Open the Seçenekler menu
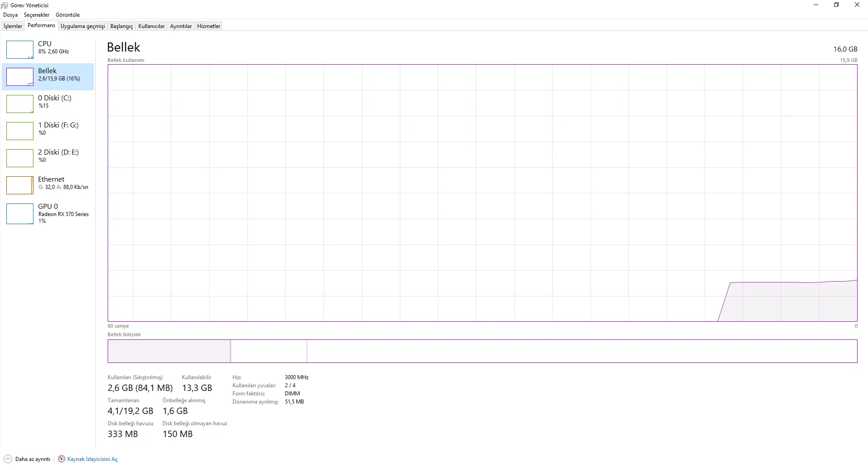 [37, 15]
